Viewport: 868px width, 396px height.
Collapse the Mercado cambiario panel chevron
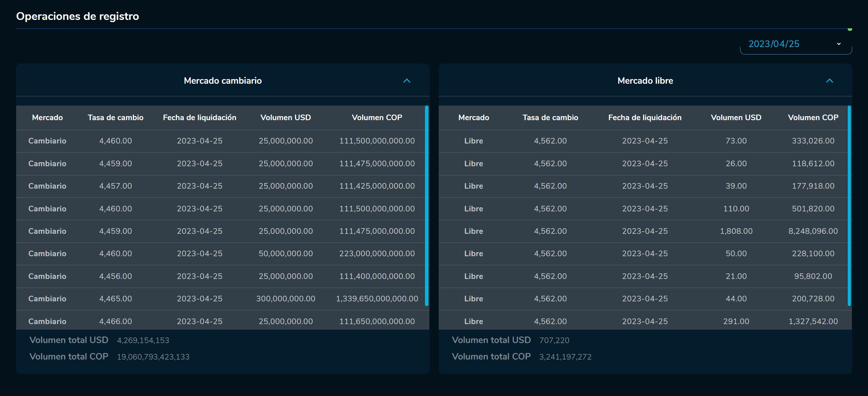tap(407, 81)
